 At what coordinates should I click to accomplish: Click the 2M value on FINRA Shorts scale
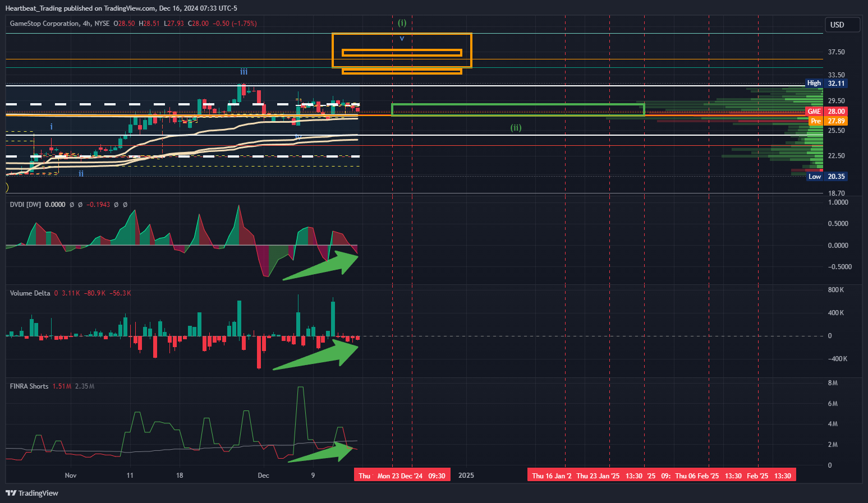point(833,445)
